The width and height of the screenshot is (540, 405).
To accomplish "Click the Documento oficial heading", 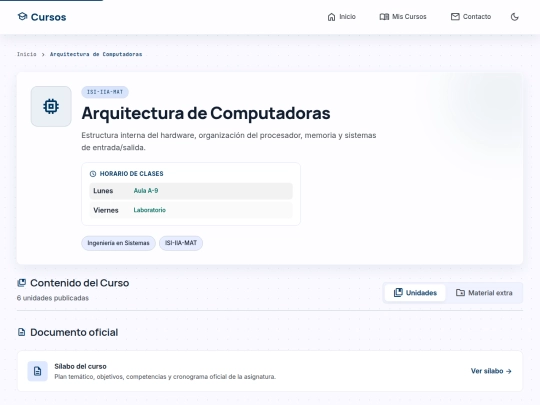I will tap(74, 332).
